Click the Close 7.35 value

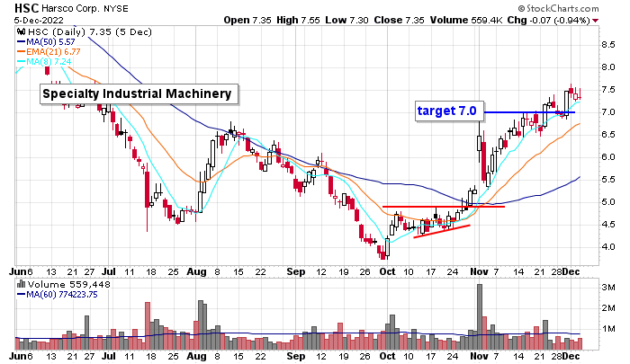pyautogui.click(x=399, y=20)
